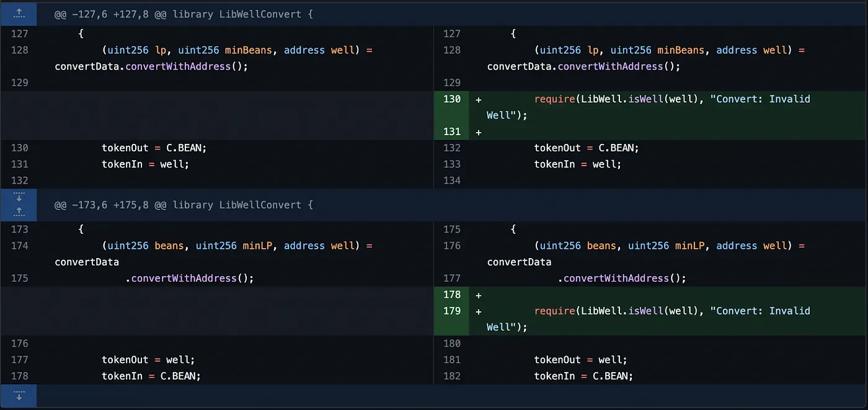This screenshot has height=410, width=868.
Task: Click added line number 130 in the right pane
Action: pos(452,99)
